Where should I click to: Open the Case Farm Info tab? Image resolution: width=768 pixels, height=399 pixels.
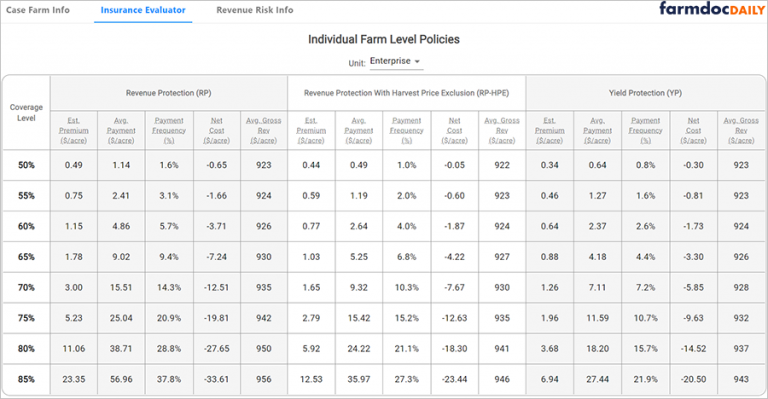click(38, 10)
